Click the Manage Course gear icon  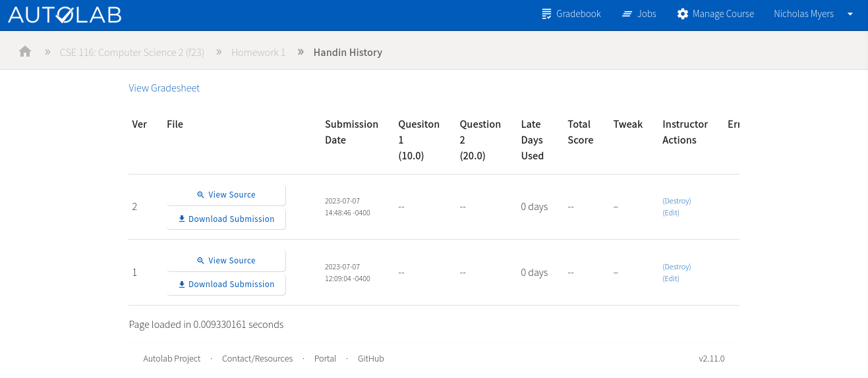(x=683, y=14)
